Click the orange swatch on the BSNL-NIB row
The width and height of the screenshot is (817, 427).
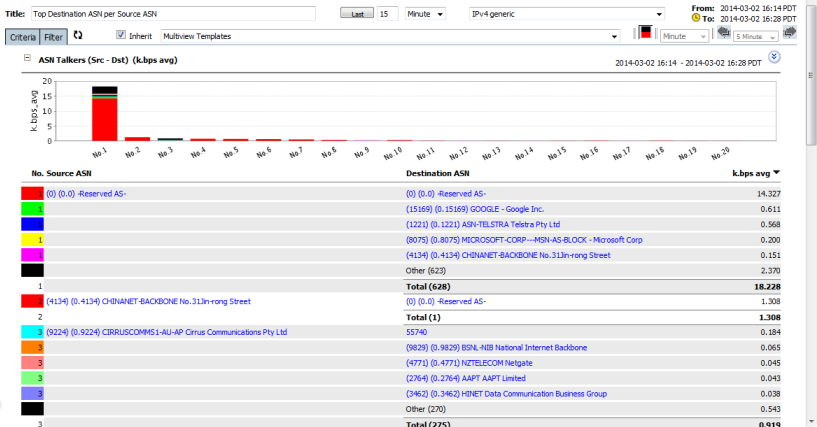(32, 347)
